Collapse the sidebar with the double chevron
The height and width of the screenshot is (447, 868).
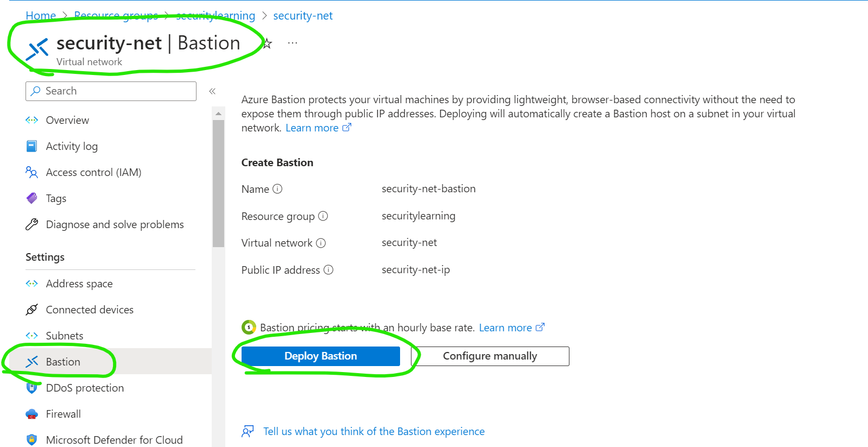212,91
